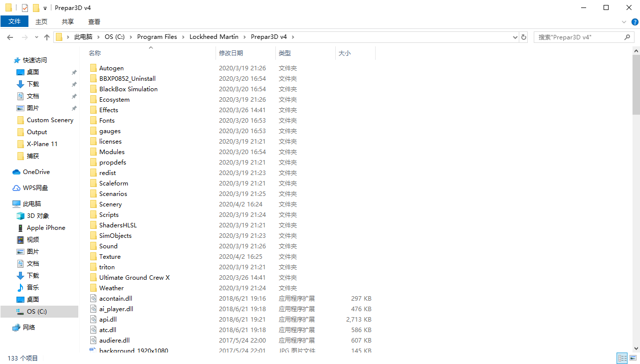Viewport: 640px width, 364px height.
Task: Select the Effects folder icon
Action: pyautogui.click(x=93, y=110)
